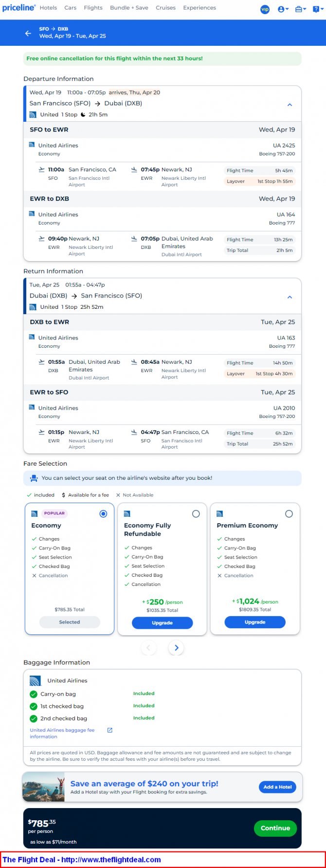Click the green Continue button

(275, 828)
